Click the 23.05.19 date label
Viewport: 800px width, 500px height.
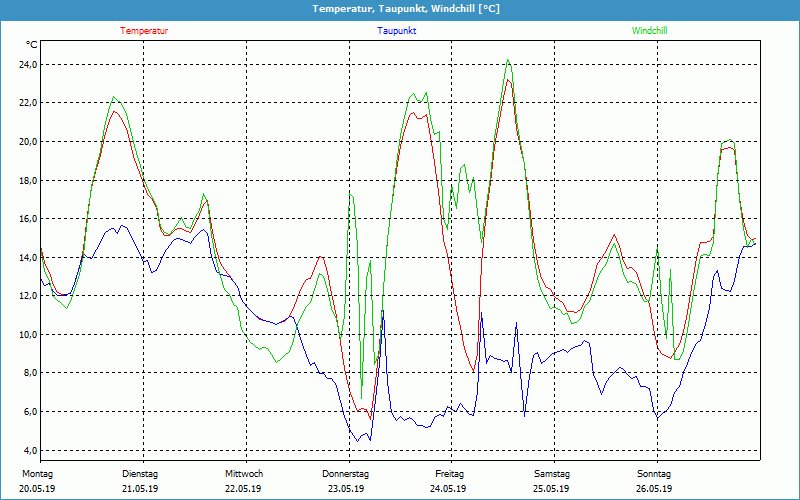346,489
